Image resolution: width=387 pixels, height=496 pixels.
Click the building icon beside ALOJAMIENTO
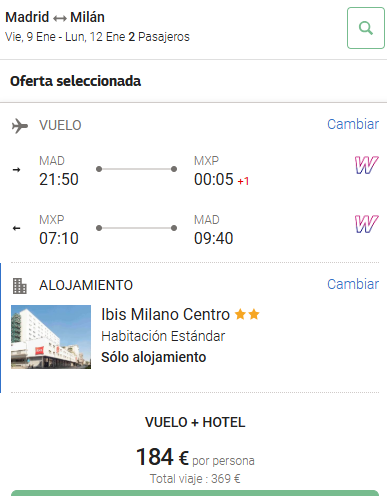click(20, 286)
